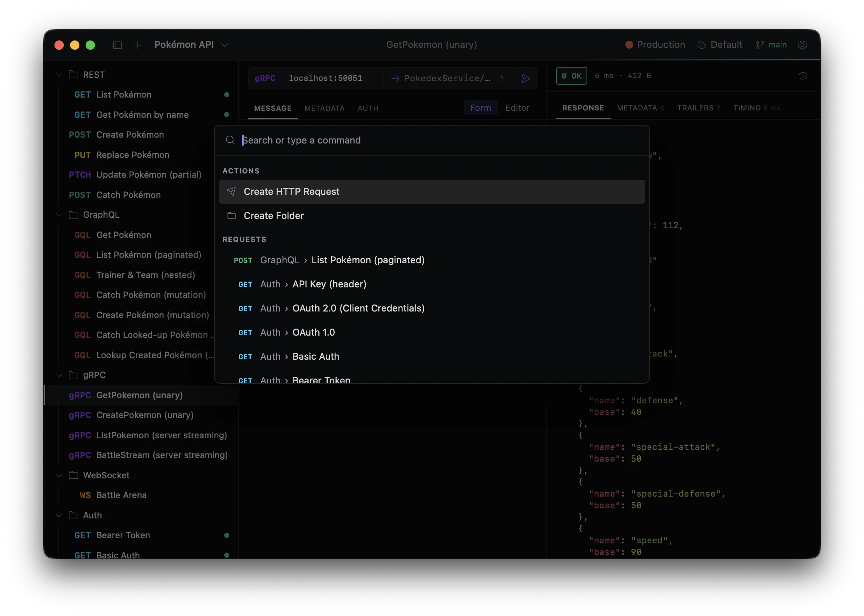Screen dimensions: 864x616
Task: Click the Default cookie jar icon
Action: click(701, 45)
